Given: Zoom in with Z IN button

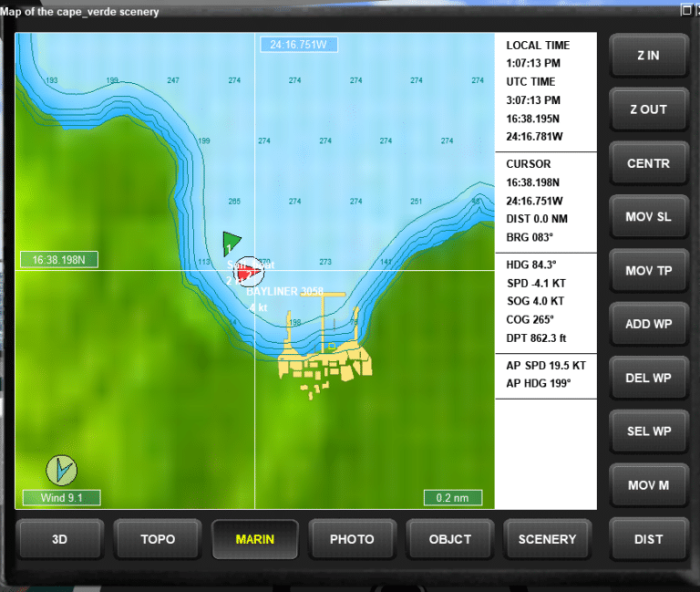Looking at the screenshot, I should click(x=648, y=56).
